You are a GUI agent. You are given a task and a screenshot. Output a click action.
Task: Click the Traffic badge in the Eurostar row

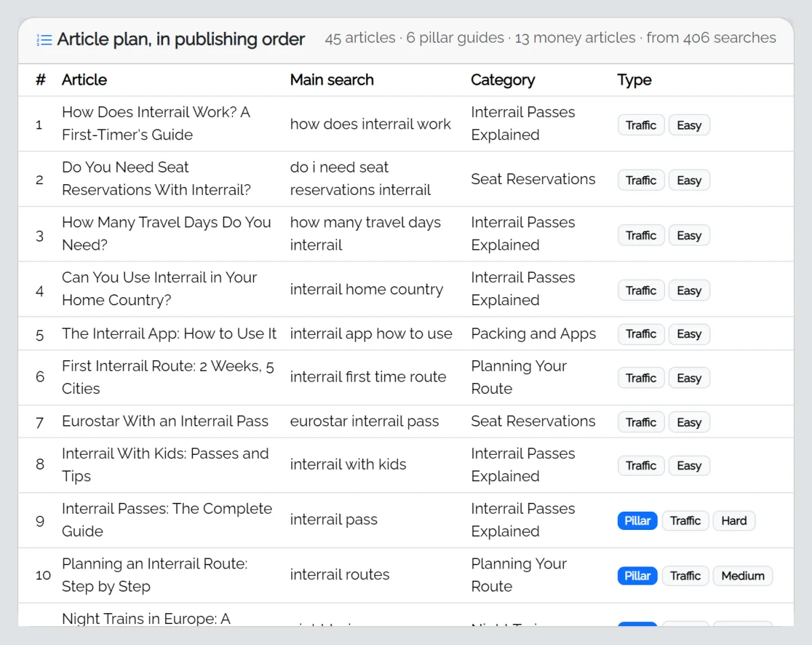pyautogui.click(x=641, y=422)
